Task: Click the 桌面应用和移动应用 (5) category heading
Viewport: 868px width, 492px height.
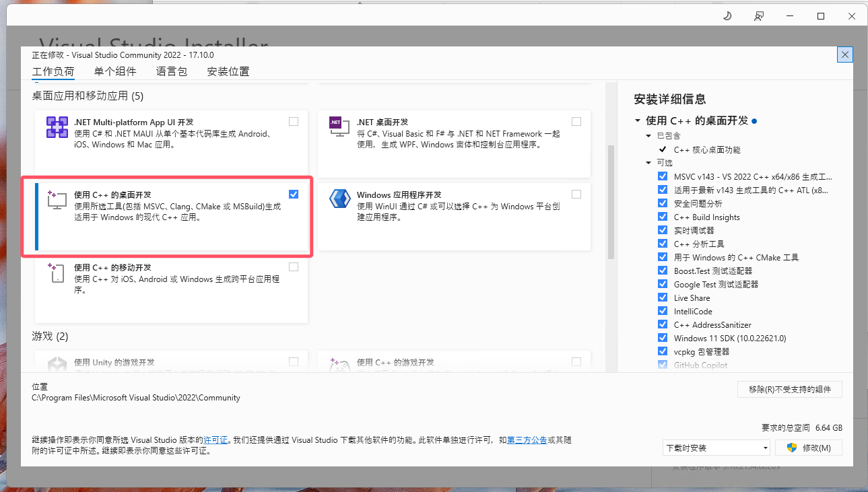Action: (88, 96)
